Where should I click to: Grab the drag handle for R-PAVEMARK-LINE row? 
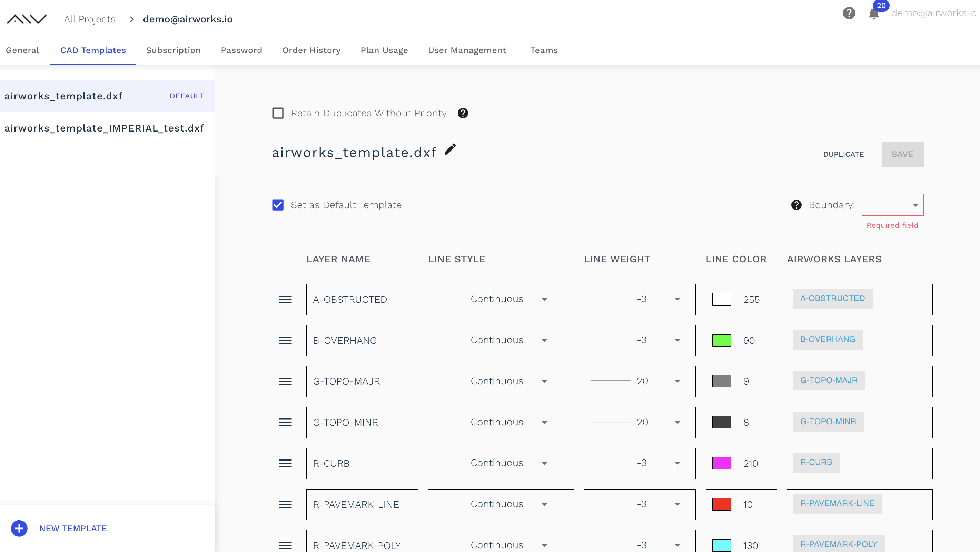285,504
